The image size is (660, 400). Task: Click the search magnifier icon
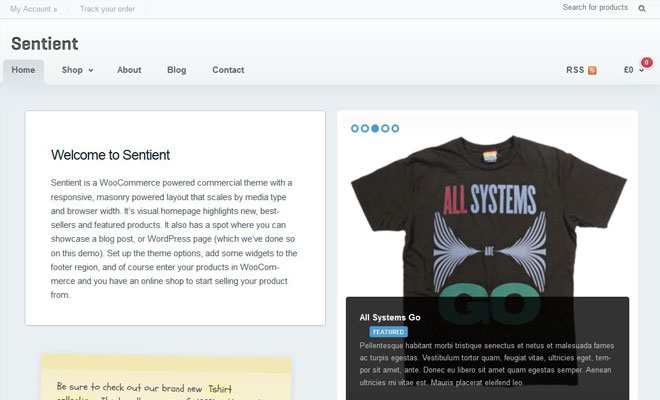(642, 8)
